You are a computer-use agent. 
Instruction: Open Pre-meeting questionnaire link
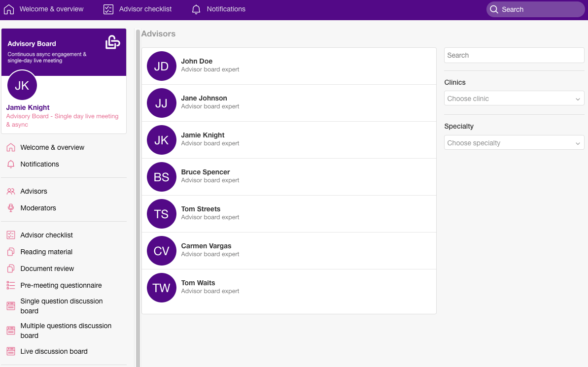(61, 285)
